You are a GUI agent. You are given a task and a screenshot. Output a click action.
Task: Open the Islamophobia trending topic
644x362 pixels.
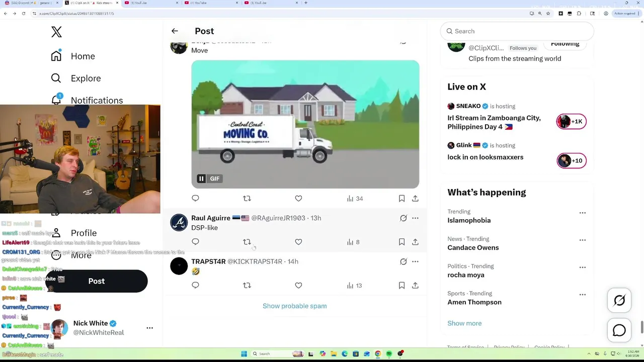click(x=469, y=220)
